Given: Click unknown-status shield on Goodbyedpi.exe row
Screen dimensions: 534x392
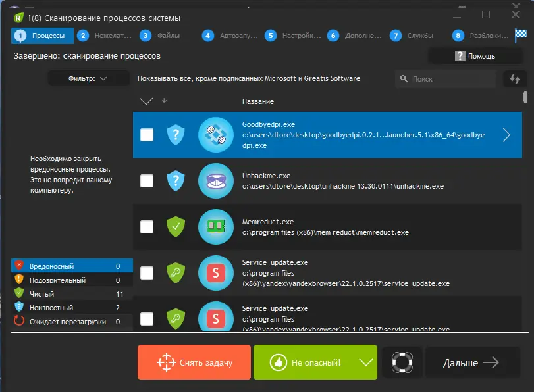Looking at the screenshot, I should [x=176, y=135].
